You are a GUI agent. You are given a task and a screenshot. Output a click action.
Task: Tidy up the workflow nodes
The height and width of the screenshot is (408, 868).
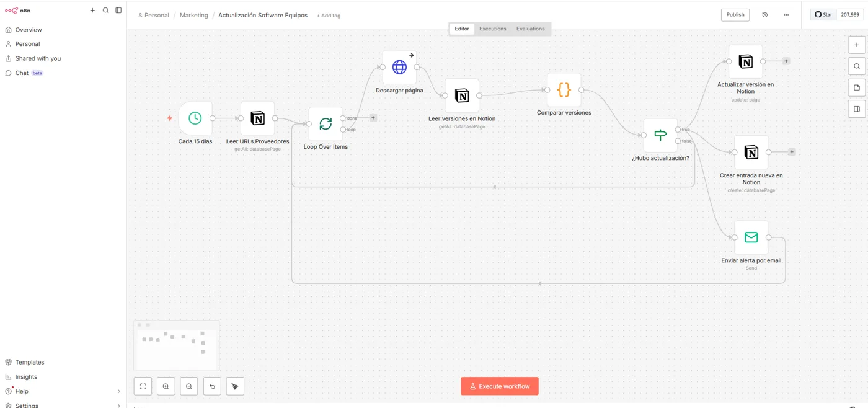[x=235, y=386]
